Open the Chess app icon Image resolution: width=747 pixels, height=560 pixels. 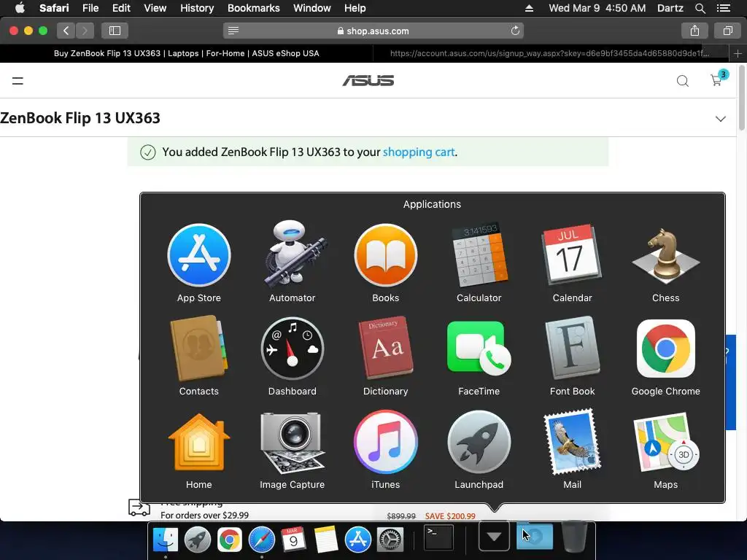[x=665, y=256]
